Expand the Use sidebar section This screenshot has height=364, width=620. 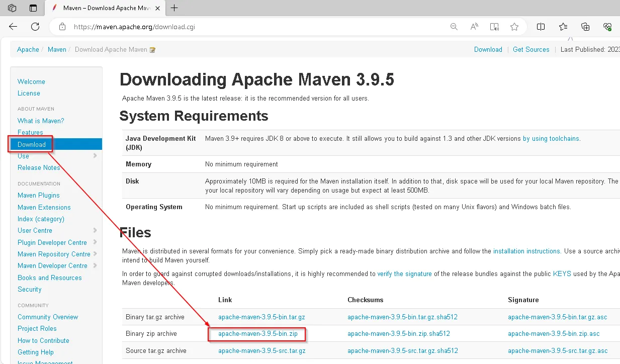coord(95,156)
